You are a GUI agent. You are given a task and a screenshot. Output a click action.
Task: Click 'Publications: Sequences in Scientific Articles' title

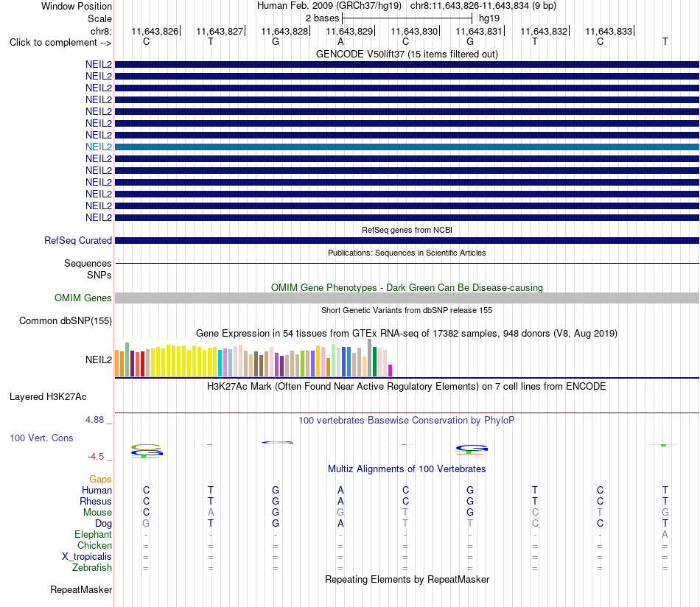coord(407,253)
